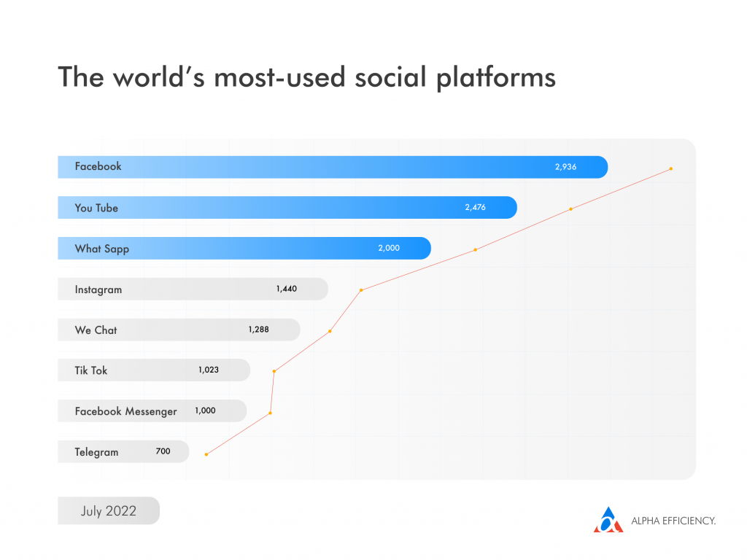Click the Facebook bar label

tap(98, 166)
